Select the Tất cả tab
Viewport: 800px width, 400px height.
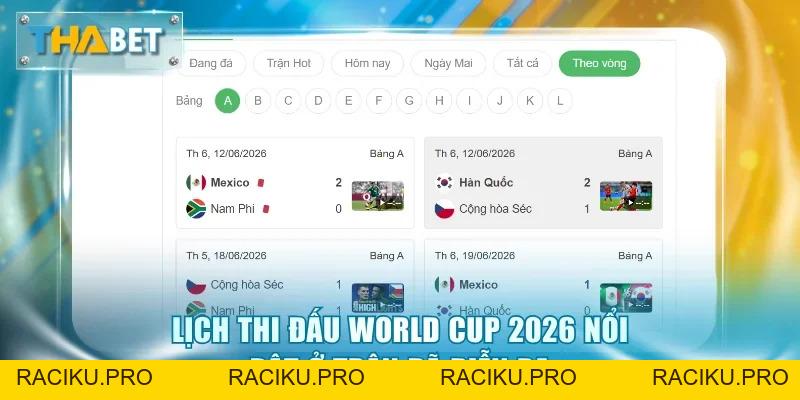(x=522, y=63)
